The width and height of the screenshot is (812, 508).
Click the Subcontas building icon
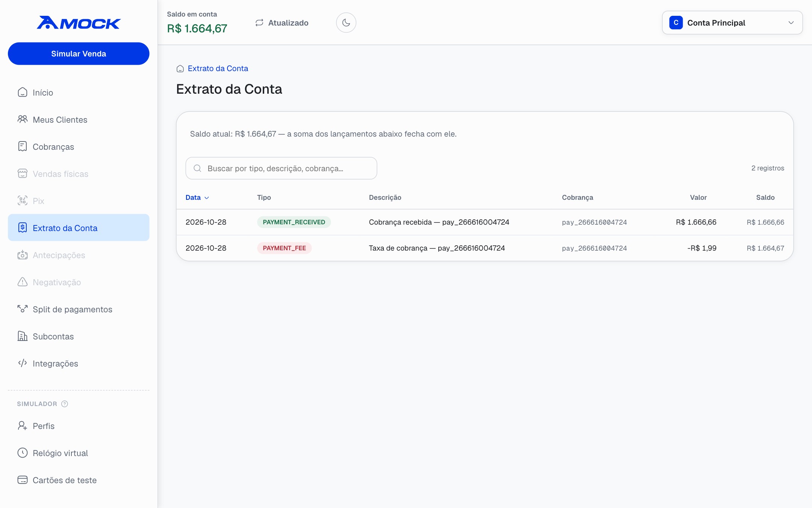[x=23, y=336]
